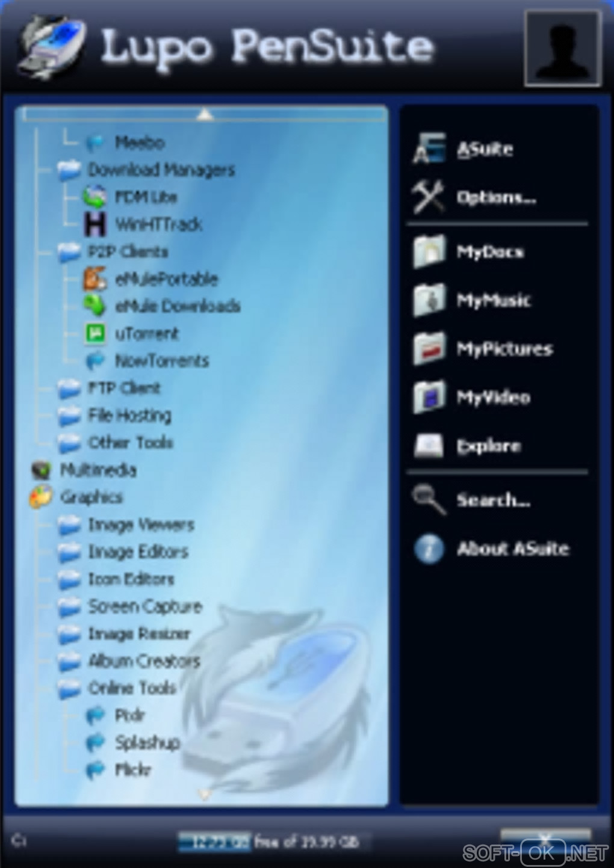Open MyMusic folder icon
Screen dimensions: 614x868
(429, 300)
